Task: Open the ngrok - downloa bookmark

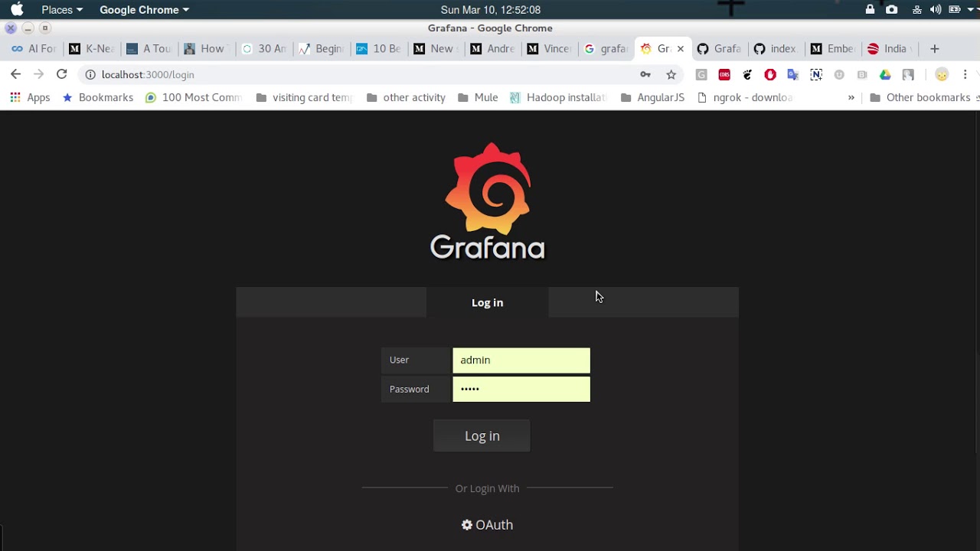Action: tap(745, 97)
